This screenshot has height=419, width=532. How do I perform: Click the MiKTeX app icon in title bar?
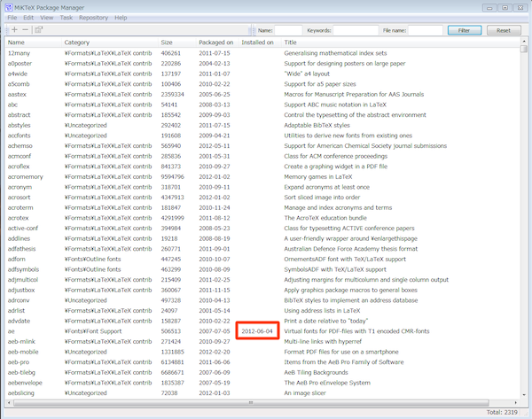[9, 7]
